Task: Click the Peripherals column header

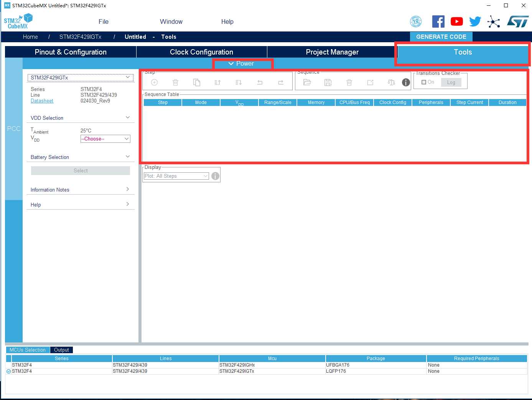Action: (x=431, y=102)
